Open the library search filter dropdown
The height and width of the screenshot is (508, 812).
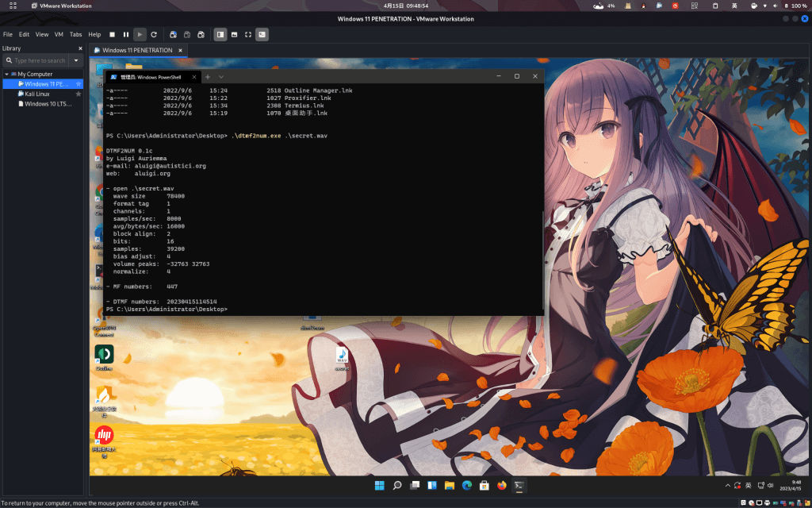[x=76, y=60]
